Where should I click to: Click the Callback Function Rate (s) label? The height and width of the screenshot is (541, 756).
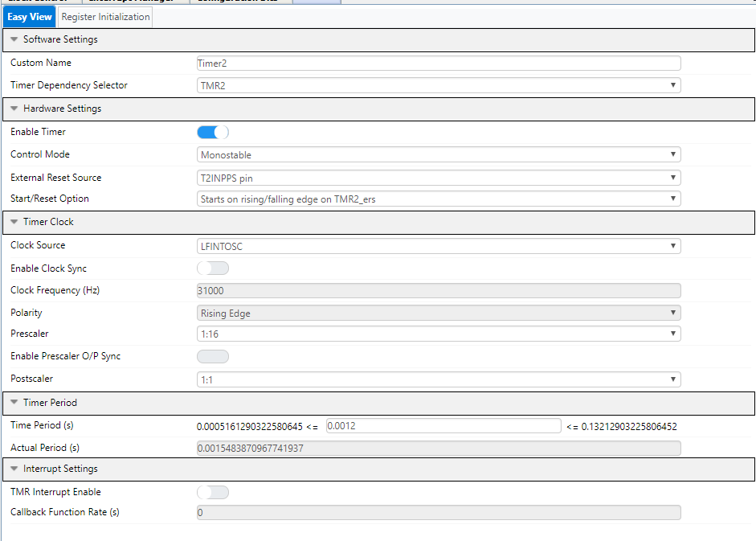[x=65, y=512]
